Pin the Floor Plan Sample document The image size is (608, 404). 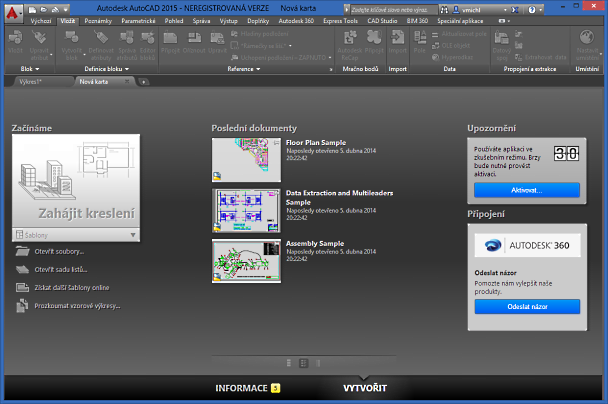tap(276, 143)
